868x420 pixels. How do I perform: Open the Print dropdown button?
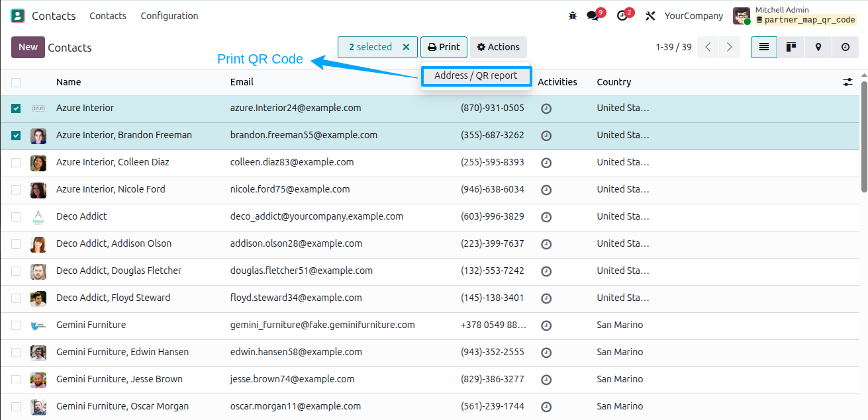pos(444,47)
